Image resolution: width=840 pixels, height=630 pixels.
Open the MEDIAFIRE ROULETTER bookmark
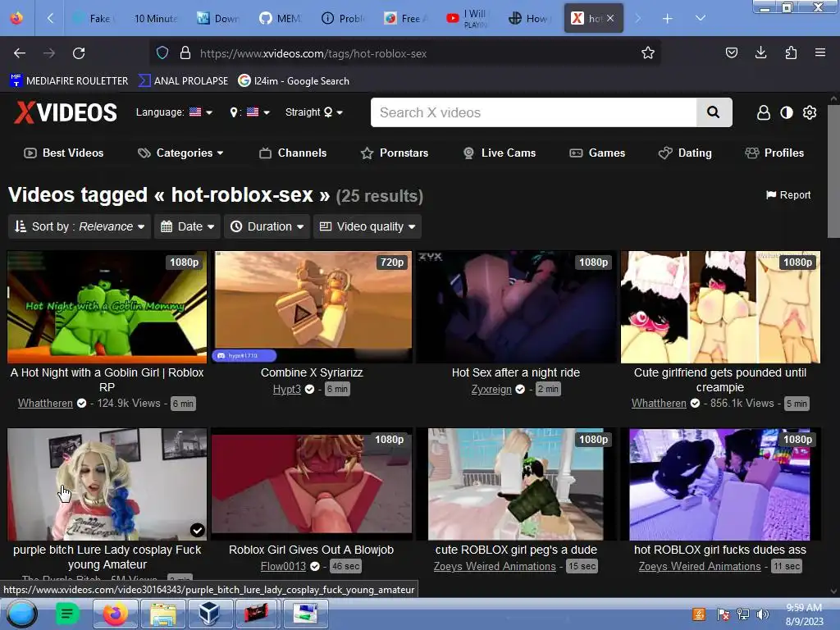pos(69,81)
